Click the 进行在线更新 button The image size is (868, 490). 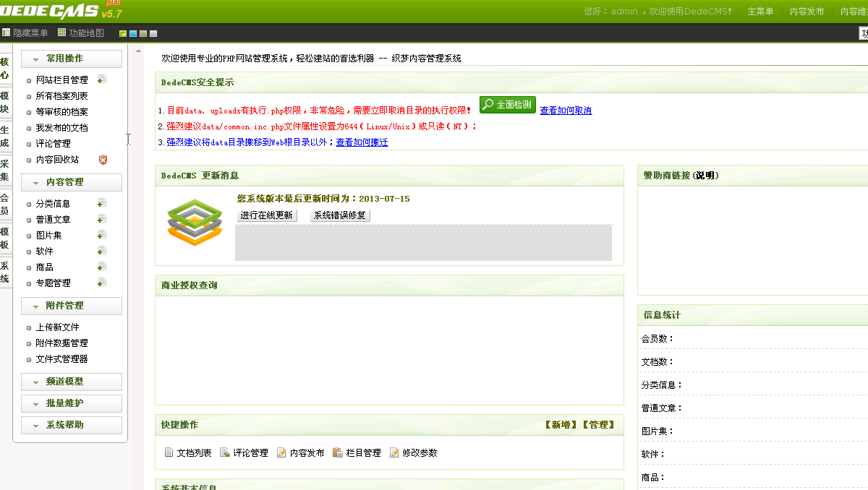pos(267,215)
